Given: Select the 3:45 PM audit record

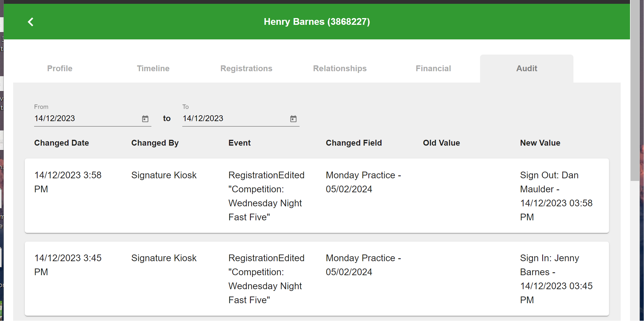Looking at the screenshot, I should pos(317,279).
